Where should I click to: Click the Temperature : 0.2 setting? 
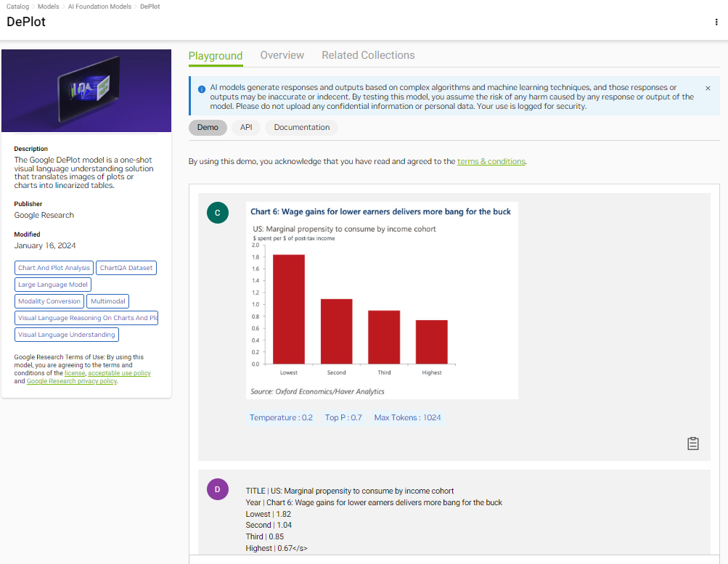pyautogui.click(x=281, y=417)
